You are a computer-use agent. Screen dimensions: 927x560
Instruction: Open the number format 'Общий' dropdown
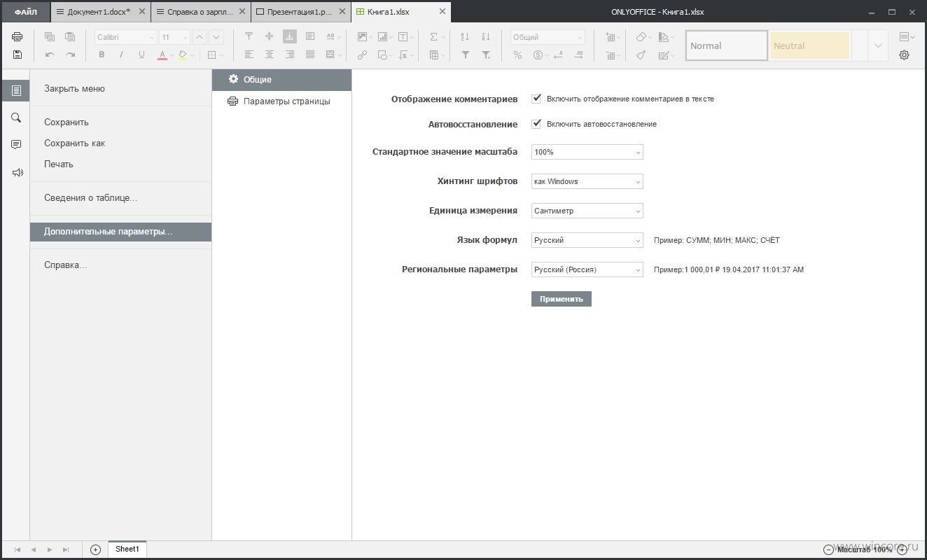(548, 37)
